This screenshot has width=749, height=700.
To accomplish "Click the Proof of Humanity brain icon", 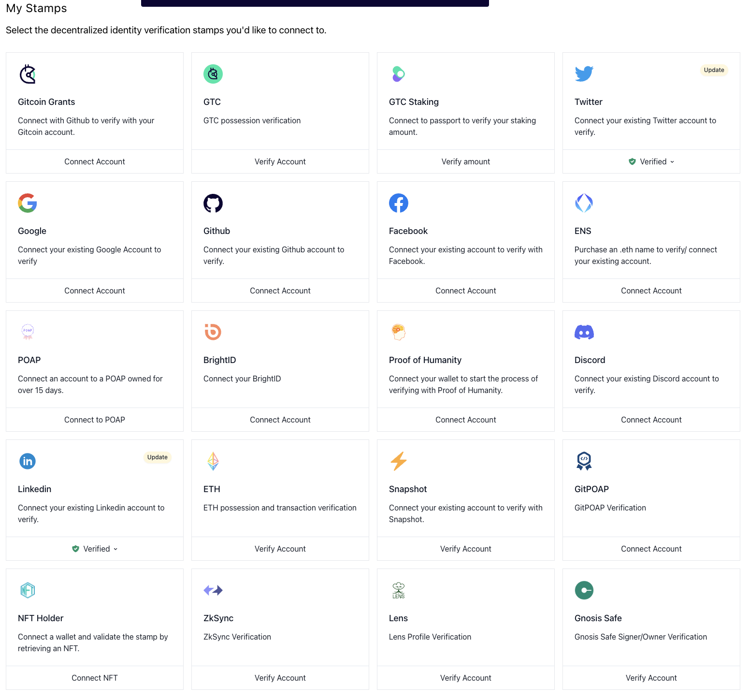I will (x=399, y=332).
